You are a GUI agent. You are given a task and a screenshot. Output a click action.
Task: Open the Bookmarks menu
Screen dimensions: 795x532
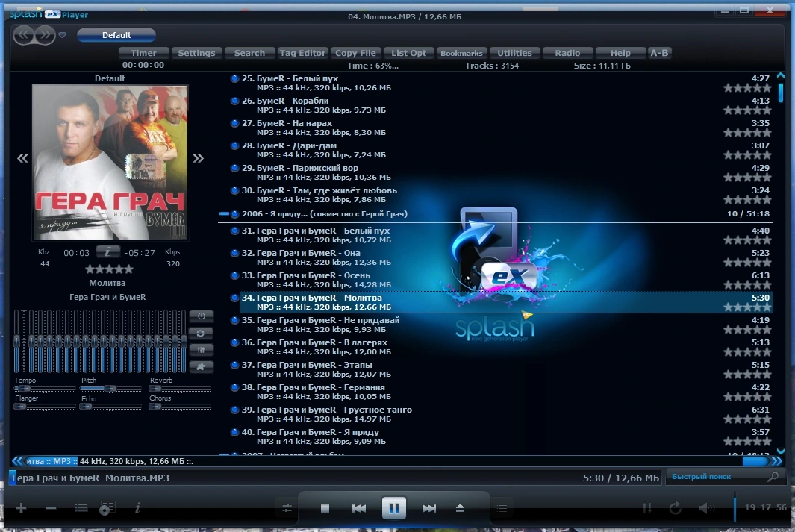point(461,53)
